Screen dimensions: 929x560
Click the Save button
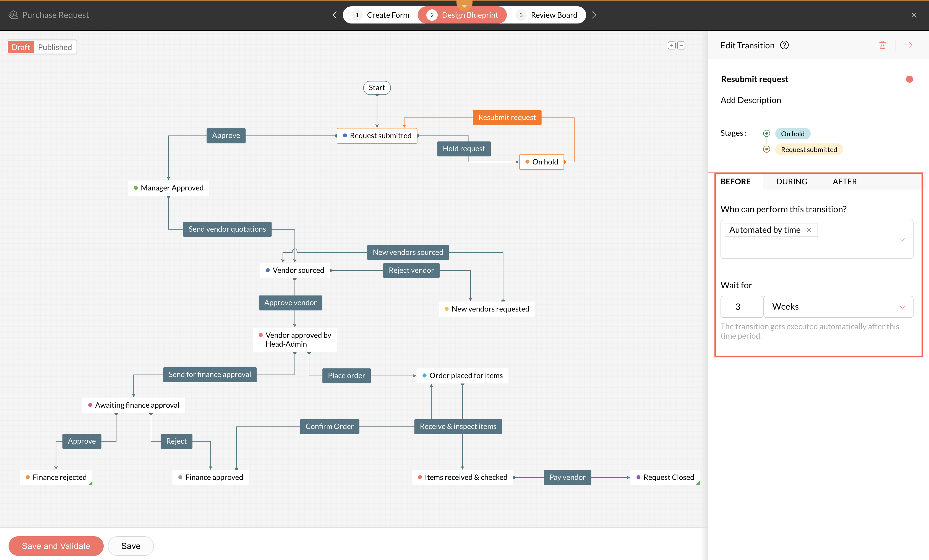[x=131, y=546]
